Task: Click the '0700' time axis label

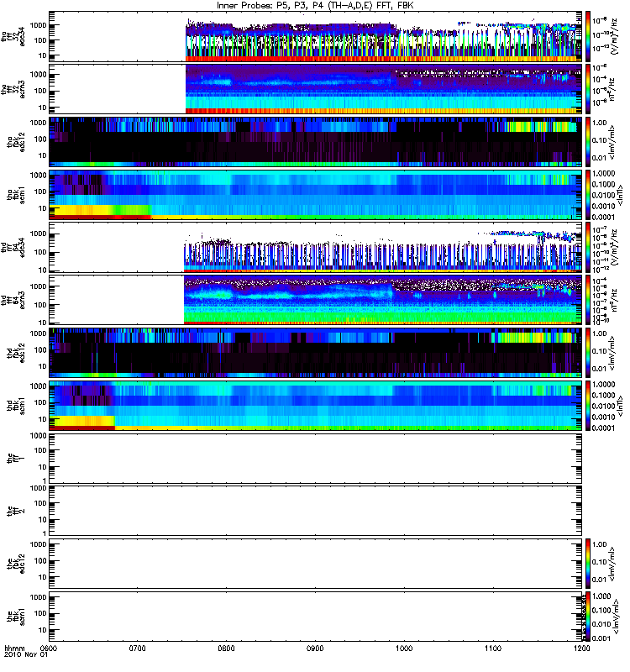Action: (137, 648)
